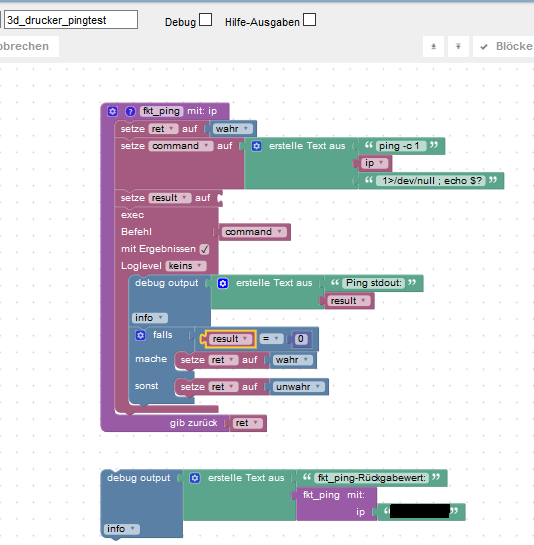Open the 'unwahr' dropdown in the sonst branch
The image size is (534, 545).
[x=299, y=387]
